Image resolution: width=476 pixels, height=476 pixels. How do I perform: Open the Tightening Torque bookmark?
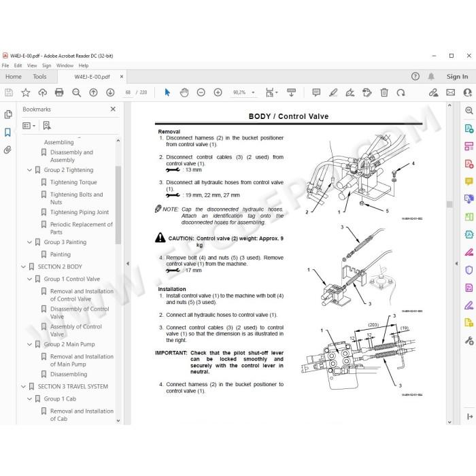(73, 182)
